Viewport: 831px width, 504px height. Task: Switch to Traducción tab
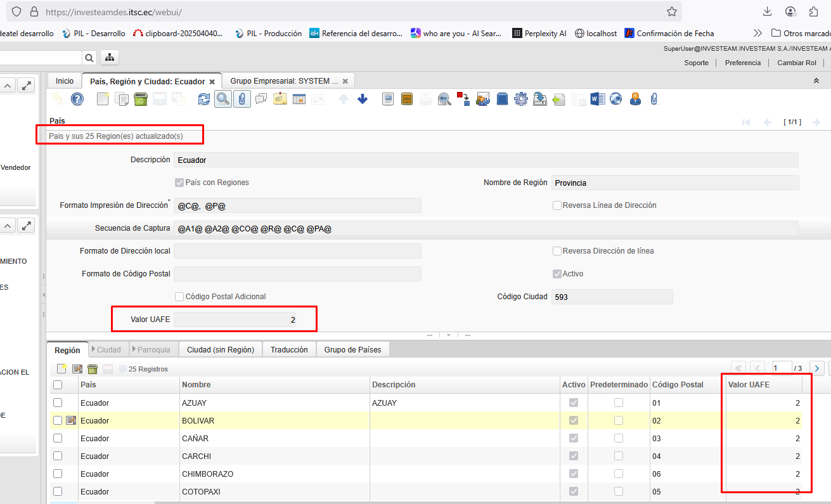click(289, 350)
